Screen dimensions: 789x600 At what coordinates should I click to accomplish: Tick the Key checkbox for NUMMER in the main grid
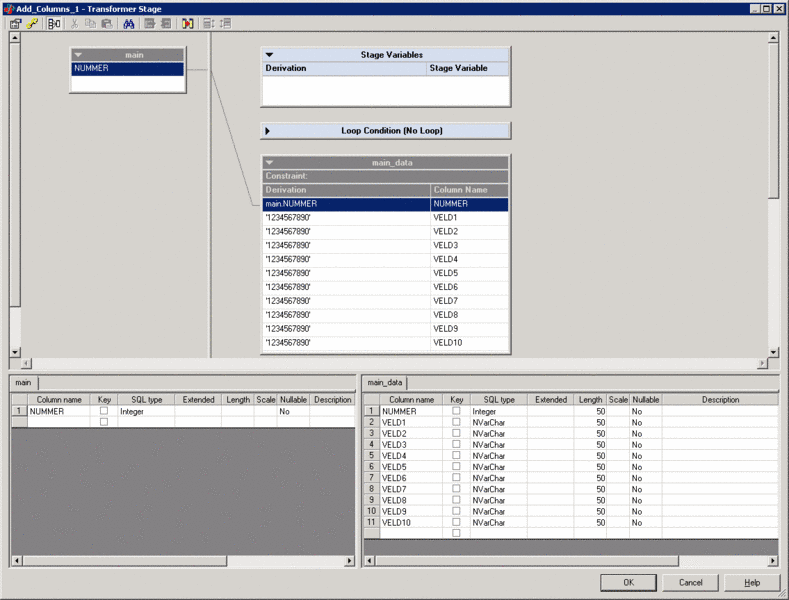(x=104, y=411)
